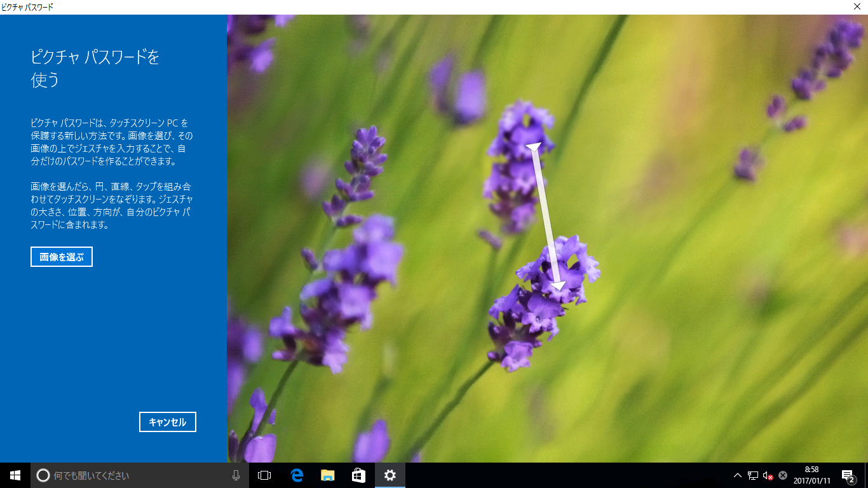Click the IME indicator circle-x tray icon
Viewport: 868px width, 488px height.
pyautogui.click(x=783, y=475)
